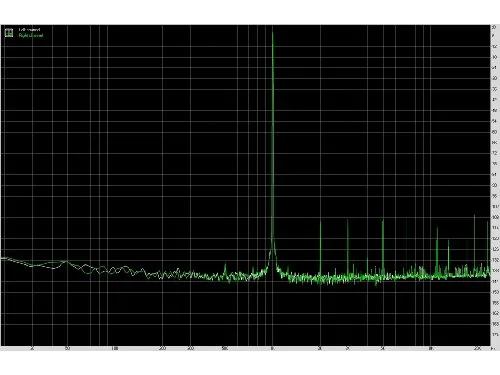Image resolution: width=500 pixels, height=375 pixels.
Task: Click the topmost dB value on right scale
Action: (494, 27)
